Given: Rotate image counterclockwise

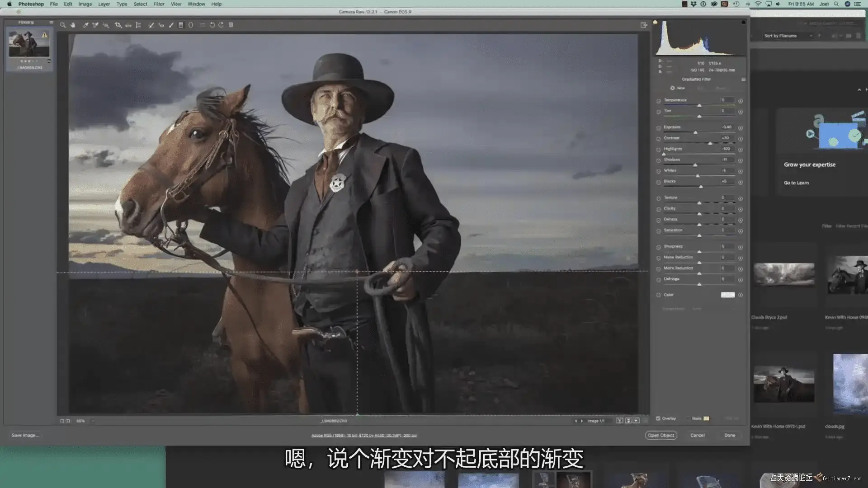Looking at the screenshot, I should click(212, 25).
